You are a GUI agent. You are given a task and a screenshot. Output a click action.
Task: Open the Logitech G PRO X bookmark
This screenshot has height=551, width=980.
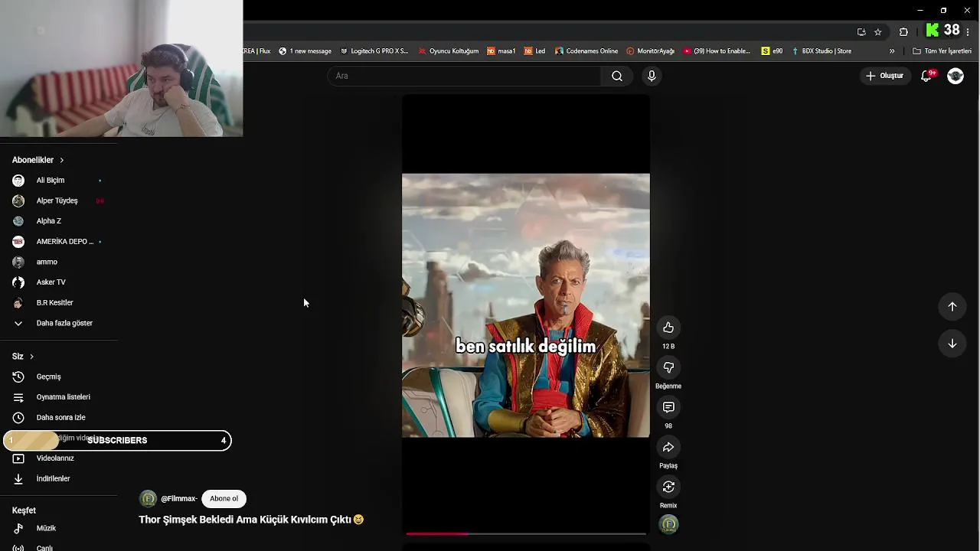(x=374, y=51)
